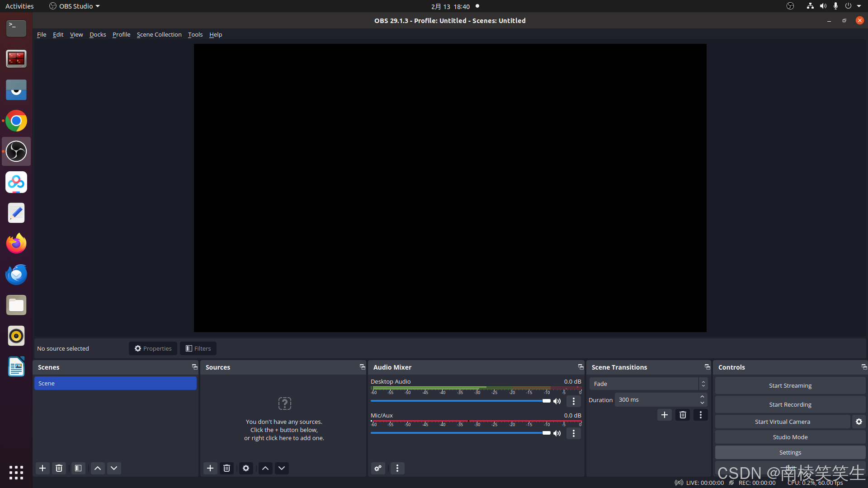Undock the Audio Mixer panel

[580, 367]
